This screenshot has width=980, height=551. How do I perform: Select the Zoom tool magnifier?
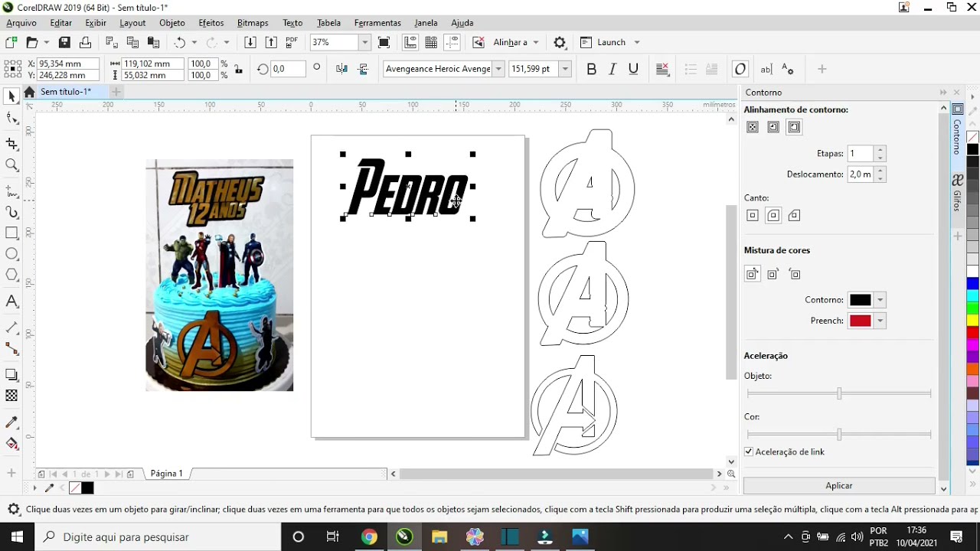(11, 165)
